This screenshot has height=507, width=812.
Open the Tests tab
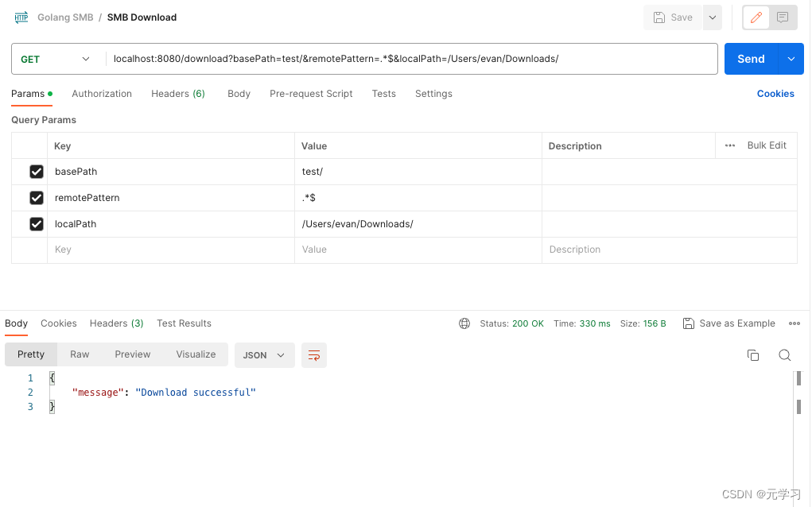pyautogui.click(x=384, y=94)
